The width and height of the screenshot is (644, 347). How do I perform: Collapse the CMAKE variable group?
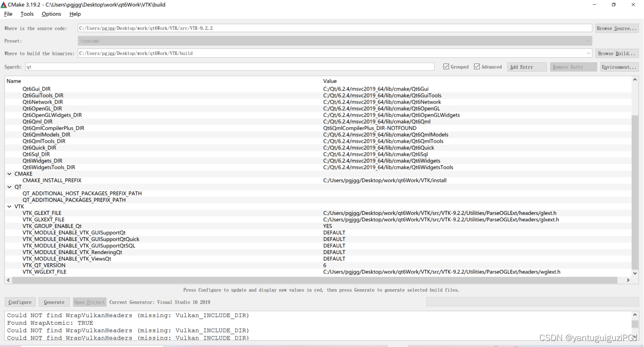pyautogui.click(x=10, y=173)
